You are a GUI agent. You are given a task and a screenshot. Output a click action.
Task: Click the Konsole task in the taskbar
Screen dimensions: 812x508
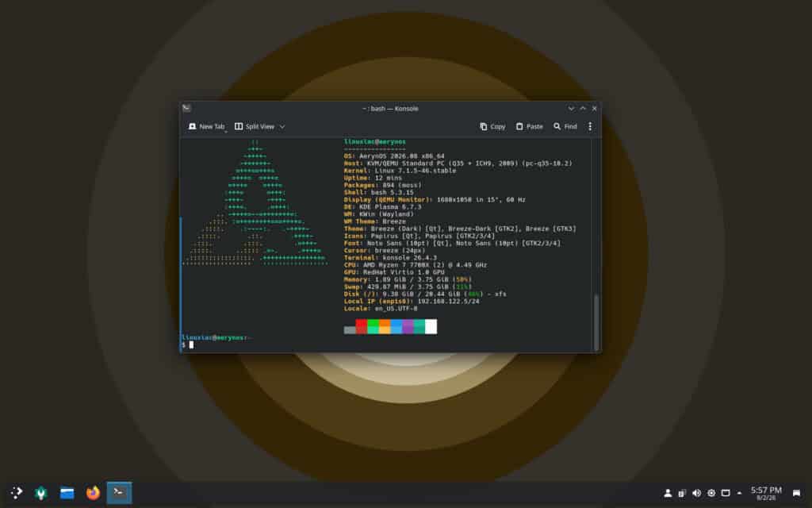point(119,493)
